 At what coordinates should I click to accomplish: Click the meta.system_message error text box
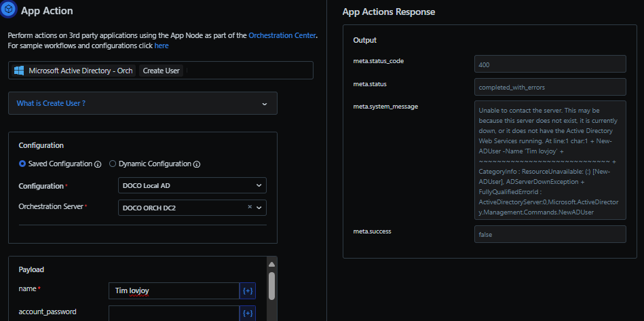pos(550,160)
